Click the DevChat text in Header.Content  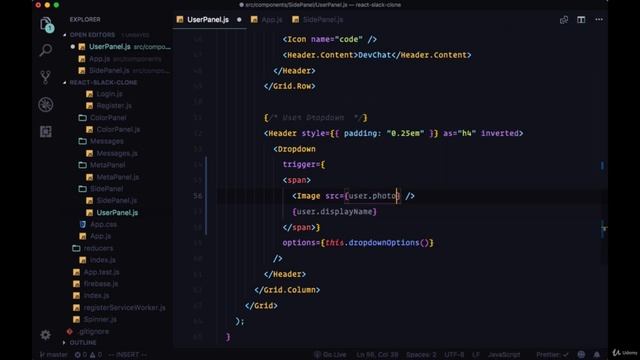point(374,55)
